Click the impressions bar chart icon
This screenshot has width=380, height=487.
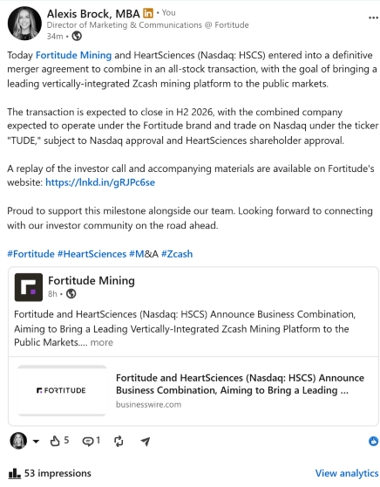[14, 473]
